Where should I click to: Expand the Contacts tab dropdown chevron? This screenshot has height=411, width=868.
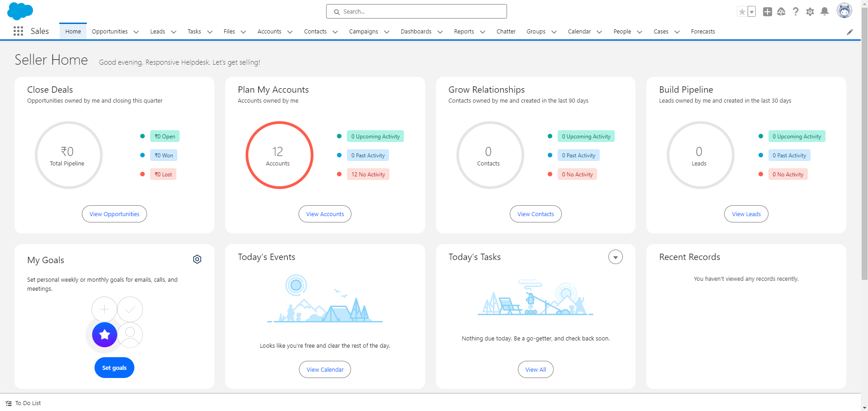335,32
